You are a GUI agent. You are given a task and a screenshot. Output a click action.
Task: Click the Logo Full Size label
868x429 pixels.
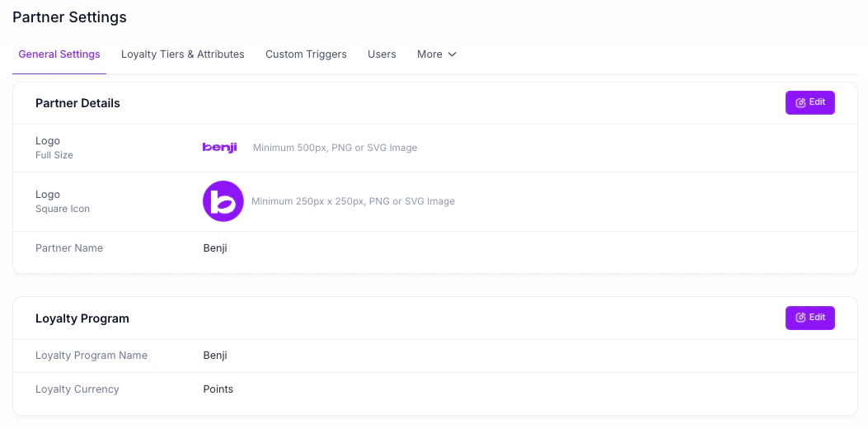pyautogui.click(x=54, y=148)
